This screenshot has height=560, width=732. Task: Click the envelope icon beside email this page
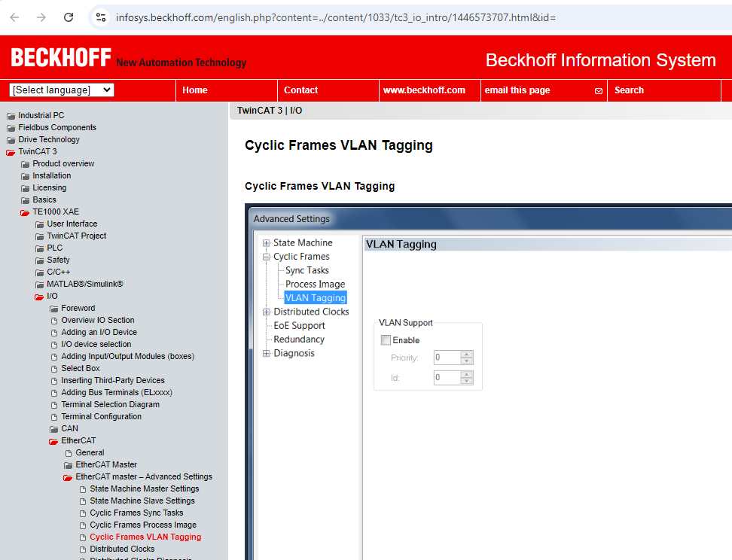pyautogui.click(x=599, y=91)
